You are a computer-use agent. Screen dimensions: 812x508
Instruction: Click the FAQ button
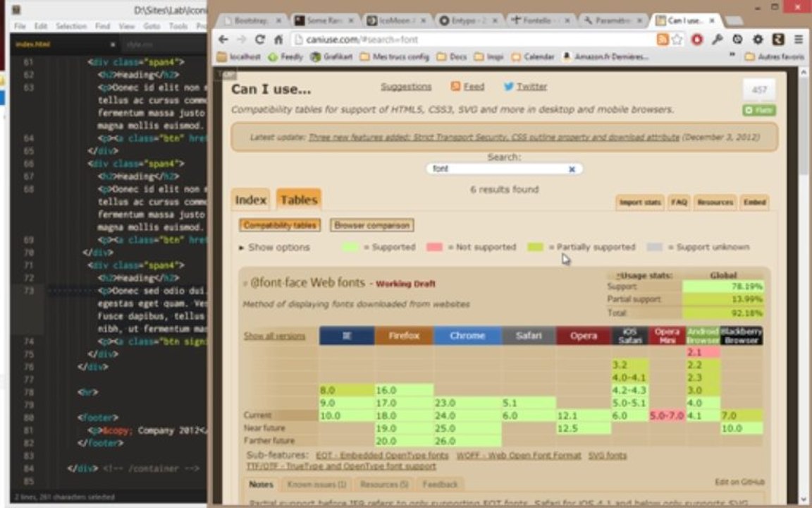pyautogui.click(x=679, y=202)
